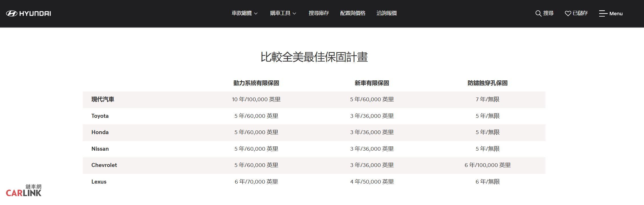The height and width of the screenshot is (205, 644).
Task: Go to 配置與價格 page
Action: click(353, 13)
